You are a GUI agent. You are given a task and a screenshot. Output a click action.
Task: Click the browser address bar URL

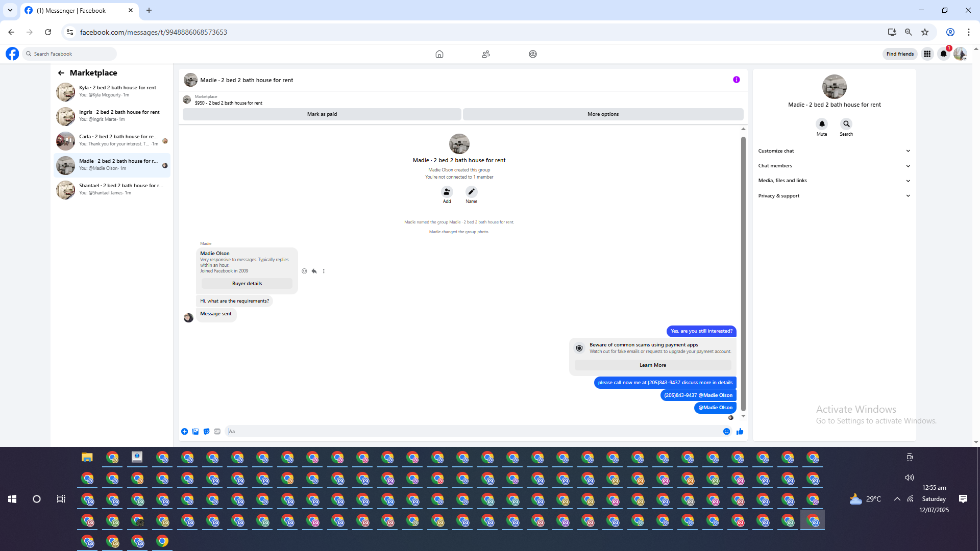(154, 32)
